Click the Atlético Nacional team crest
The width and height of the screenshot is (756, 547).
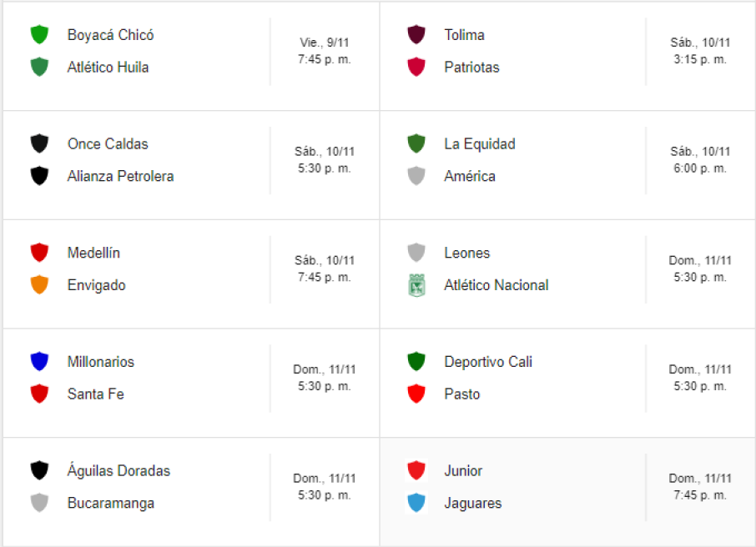pos(416,285)
